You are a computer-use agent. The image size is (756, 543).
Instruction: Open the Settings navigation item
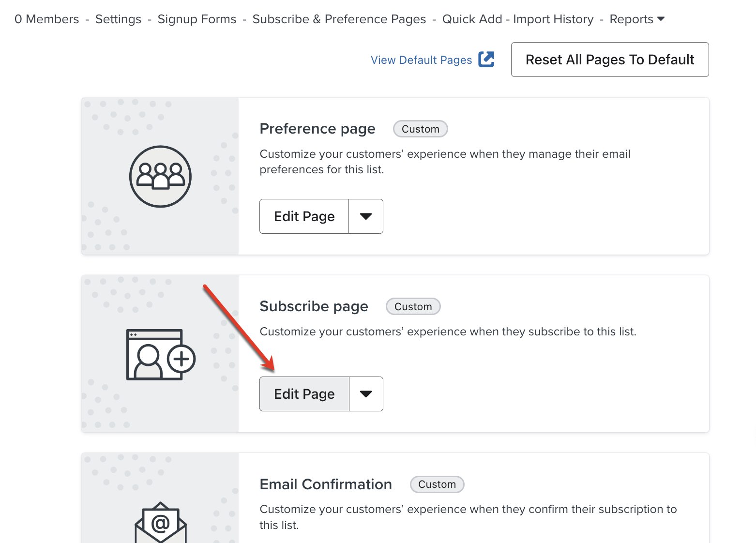[118, 19]
